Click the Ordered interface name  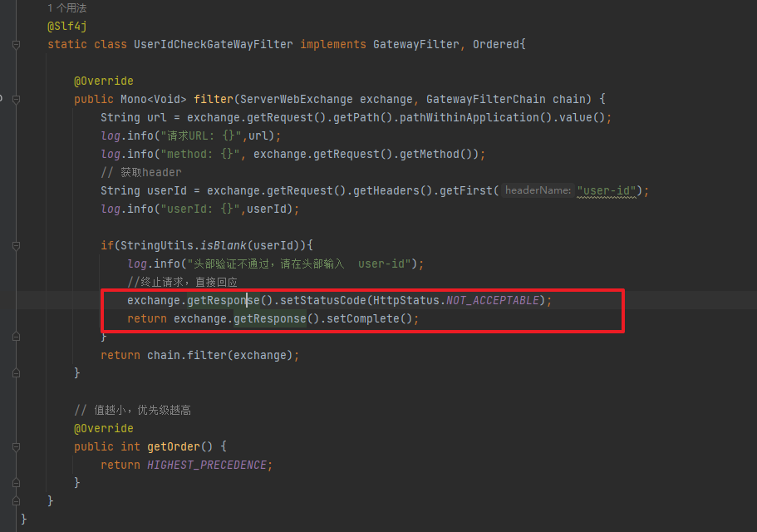[496, 44]
